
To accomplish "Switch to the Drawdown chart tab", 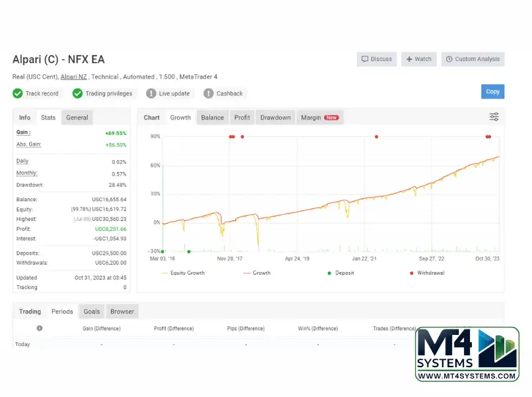I will pos(275,118).
